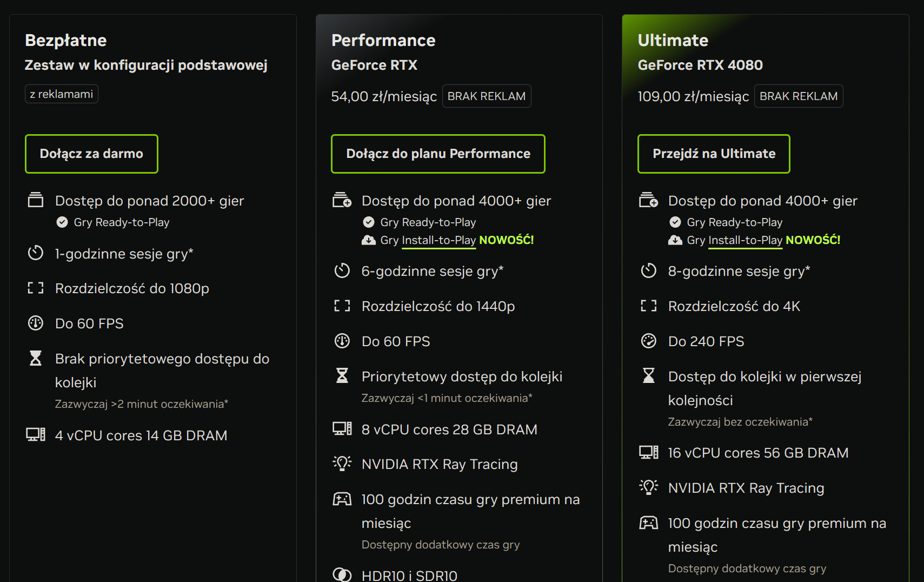This screenshot has height=582, width=924.
Task: Click the resolution brackets icon next to 1080p
Action: (36, 288)
